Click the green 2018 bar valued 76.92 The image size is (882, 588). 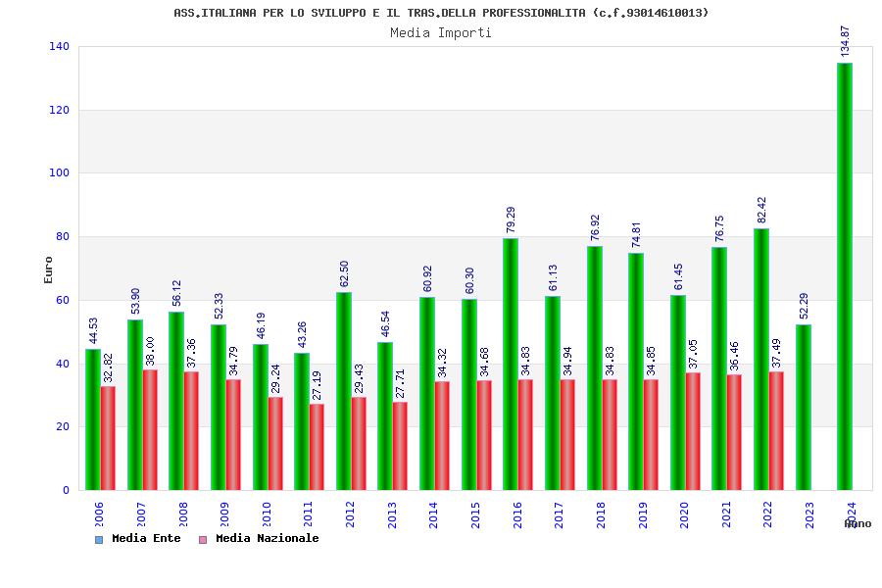point(595,368)
